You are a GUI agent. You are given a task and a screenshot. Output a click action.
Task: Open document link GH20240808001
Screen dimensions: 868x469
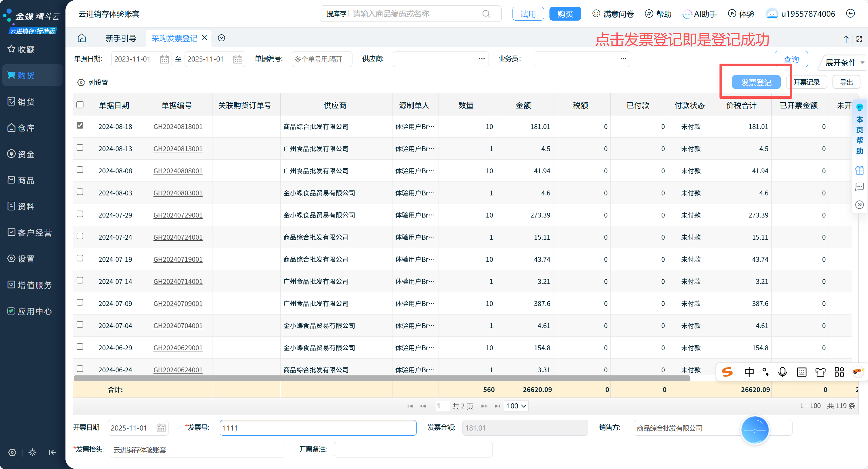tap(178, 171)
